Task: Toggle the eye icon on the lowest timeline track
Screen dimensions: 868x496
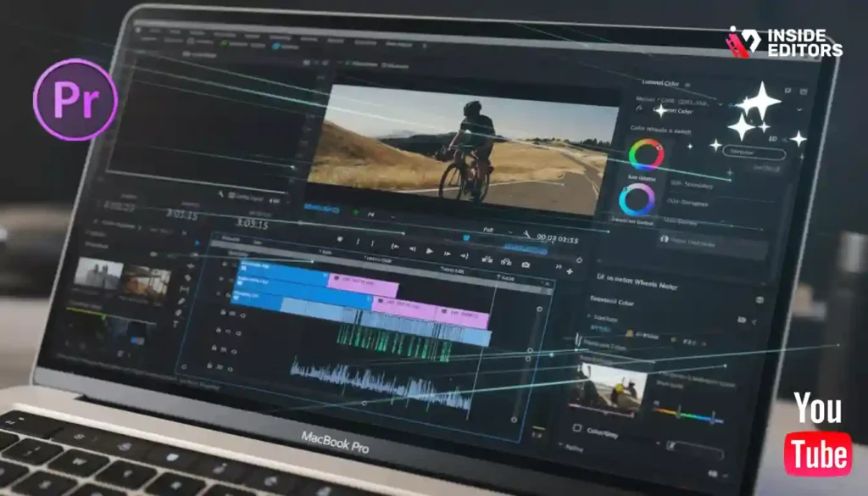Action: pos(230,369)
